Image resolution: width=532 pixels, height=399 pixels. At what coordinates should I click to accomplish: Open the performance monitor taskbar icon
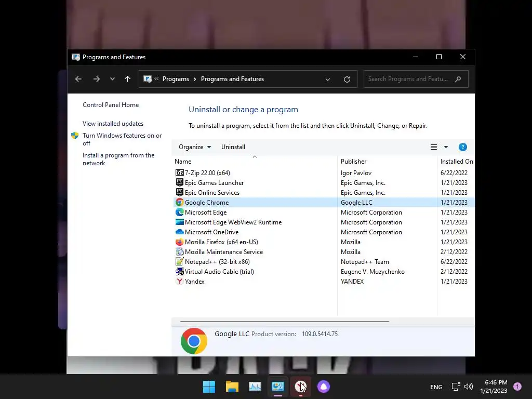tap(255, 387)
